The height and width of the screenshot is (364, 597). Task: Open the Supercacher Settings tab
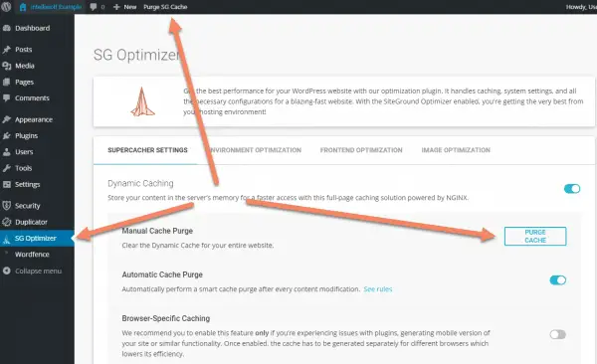(x=147, y=150)
